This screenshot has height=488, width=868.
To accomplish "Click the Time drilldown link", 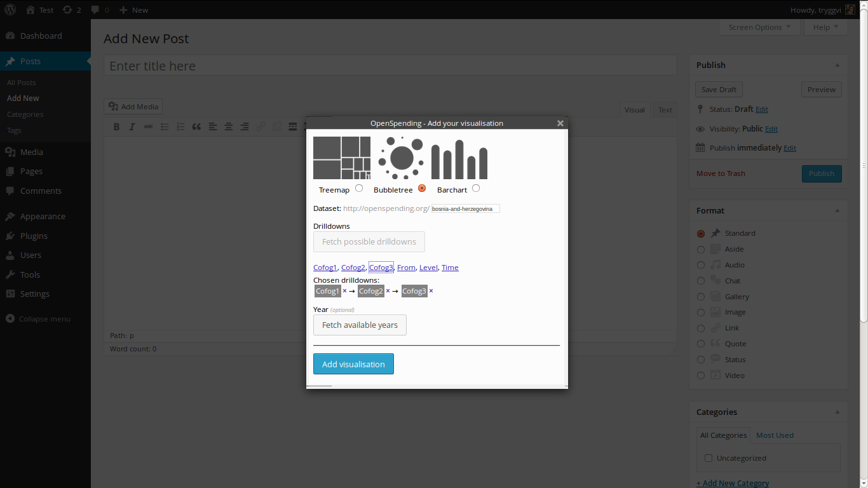I will (x=450, y=268).
